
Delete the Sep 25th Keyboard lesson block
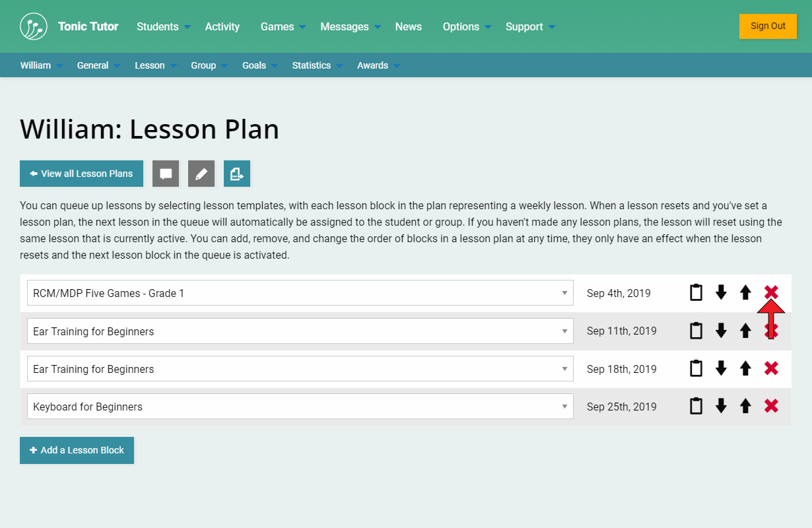(x=771, y=406)
